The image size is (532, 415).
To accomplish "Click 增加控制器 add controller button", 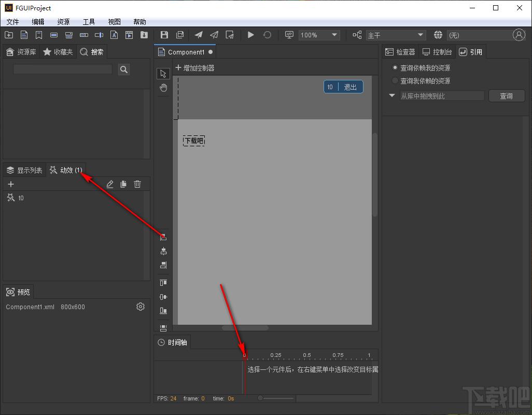I will [195, 68].
